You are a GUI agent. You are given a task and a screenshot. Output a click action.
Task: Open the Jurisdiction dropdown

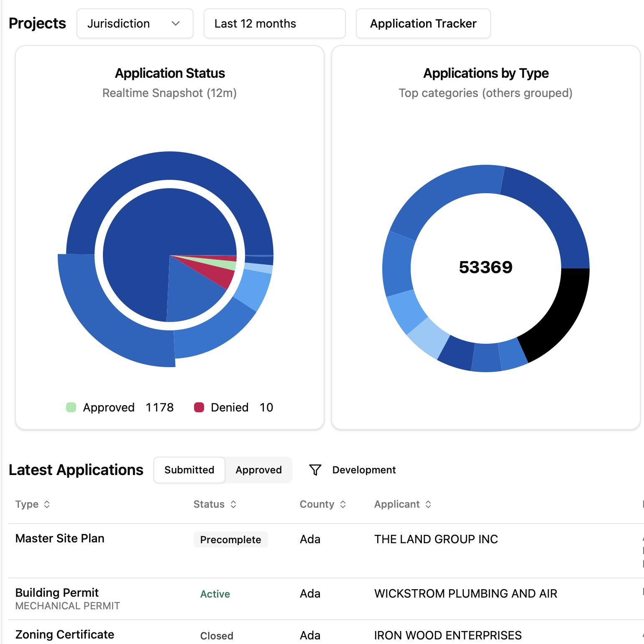135,23
